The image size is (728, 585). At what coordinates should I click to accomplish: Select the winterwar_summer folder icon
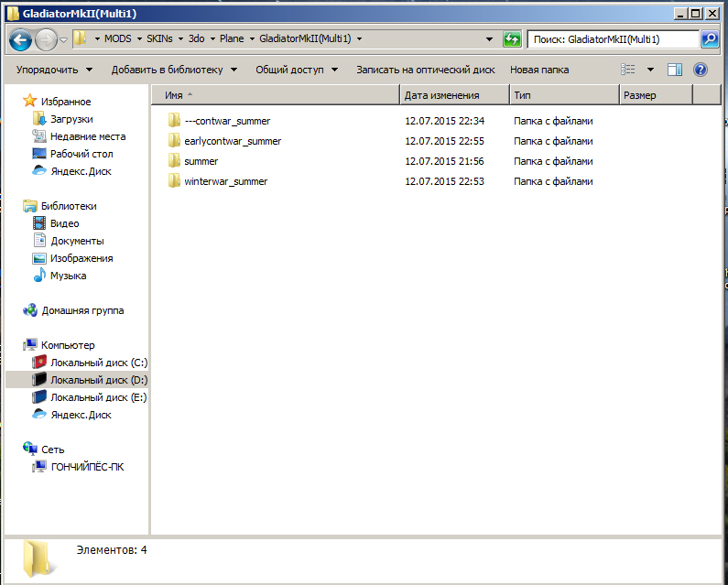click(174, 181)
